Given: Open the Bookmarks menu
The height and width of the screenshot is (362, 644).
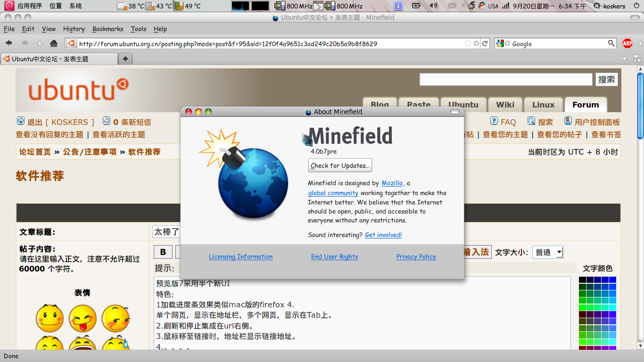Looking at the screenshot, I should click(108, 29).
